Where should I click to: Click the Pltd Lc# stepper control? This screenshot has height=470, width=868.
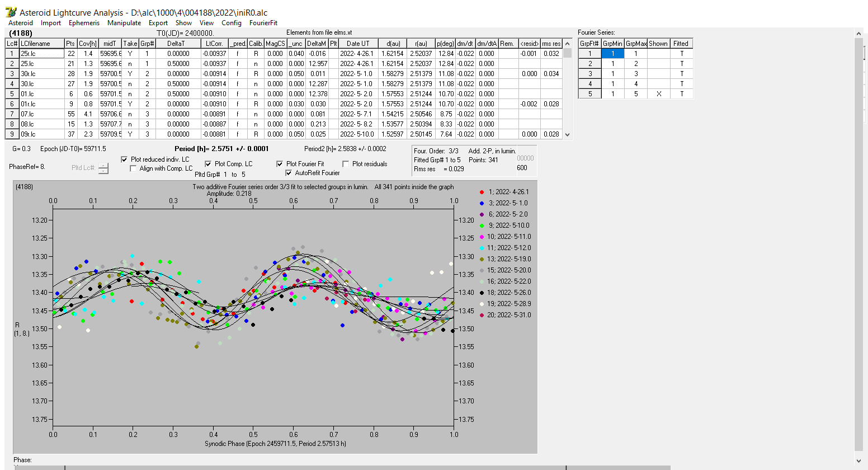pyautogui.click(x=103, y=168)
